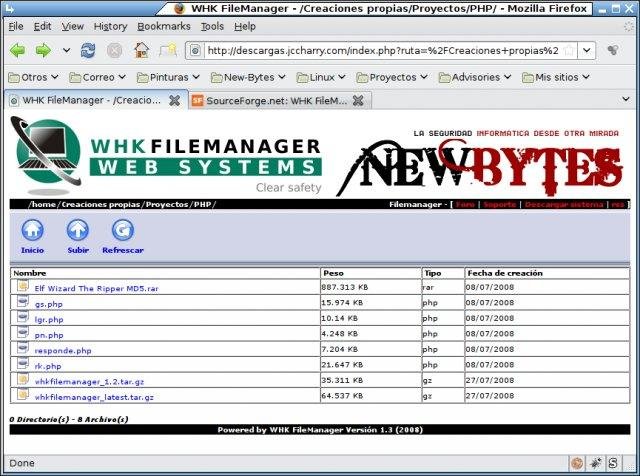Click the file icon beside pn.php
Image resolution: width=640 pixels, height=476 pixels.
[23, 332]
